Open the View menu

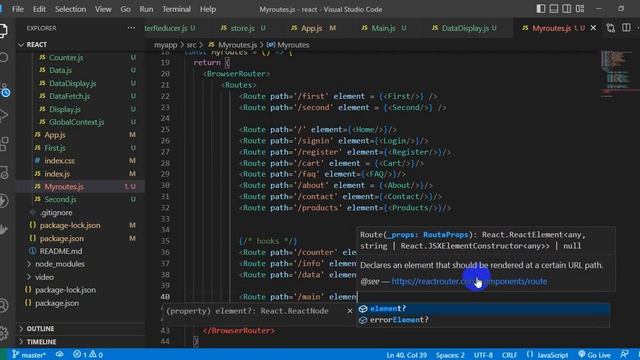point(103,9)
